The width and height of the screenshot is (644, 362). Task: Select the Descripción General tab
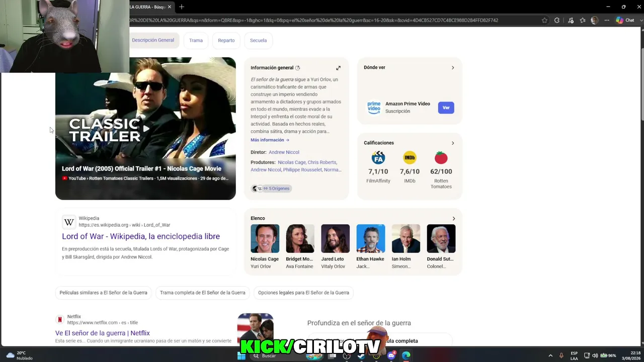point(153,40)
